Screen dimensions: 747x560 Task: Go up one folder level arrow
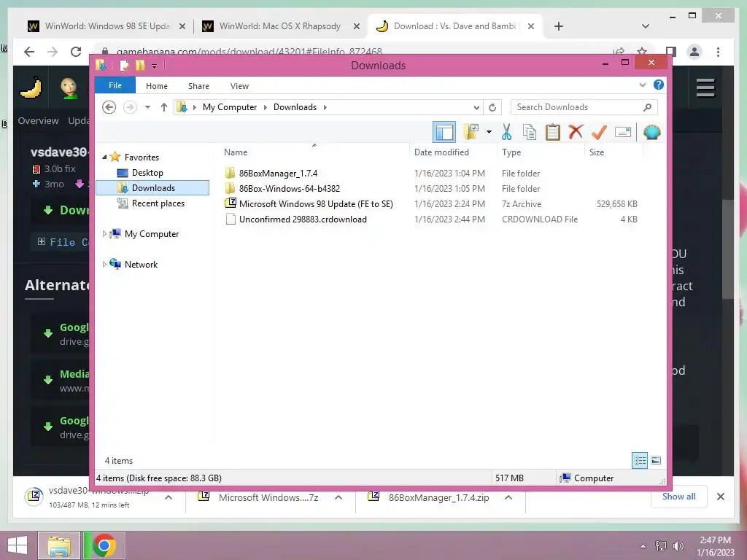pos(164,107)
